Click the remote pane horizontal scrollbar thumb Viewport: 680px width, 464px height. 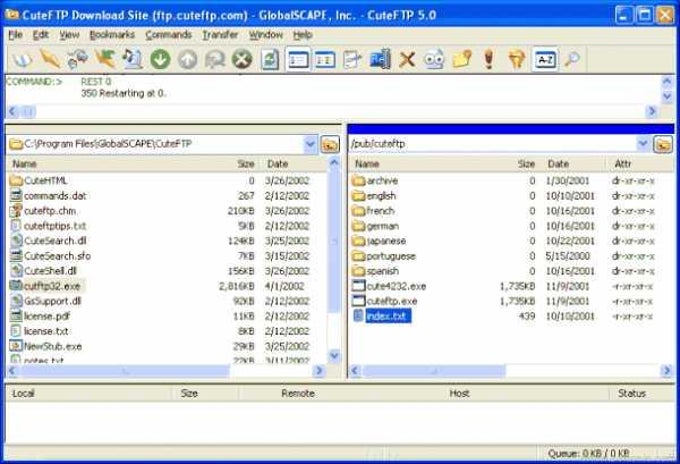pyautogui.click(x=434, y=371)
